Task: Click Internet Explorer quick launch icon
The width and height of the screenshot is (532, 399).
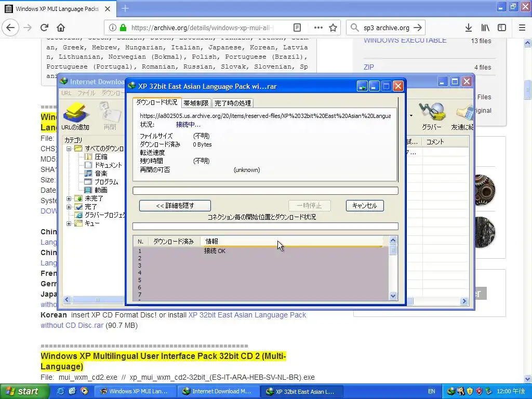Action: 61,391
